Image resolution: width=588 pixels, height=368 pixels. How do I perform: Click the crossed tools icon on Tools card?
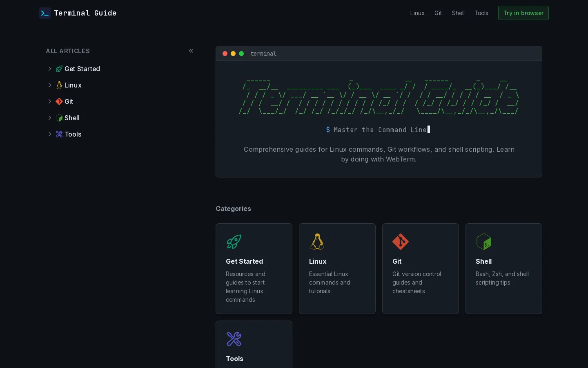(234, 339)
